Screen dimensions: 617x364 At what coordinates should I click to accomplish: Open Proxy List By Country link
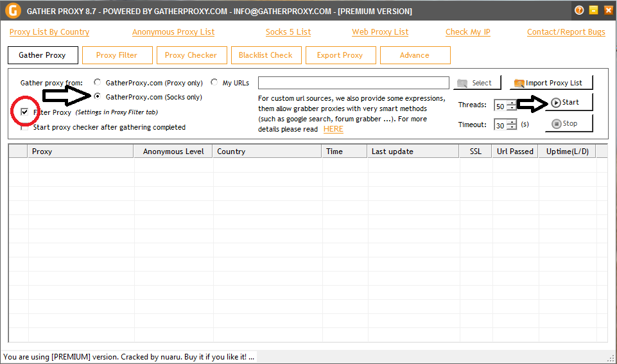point(49,32)
